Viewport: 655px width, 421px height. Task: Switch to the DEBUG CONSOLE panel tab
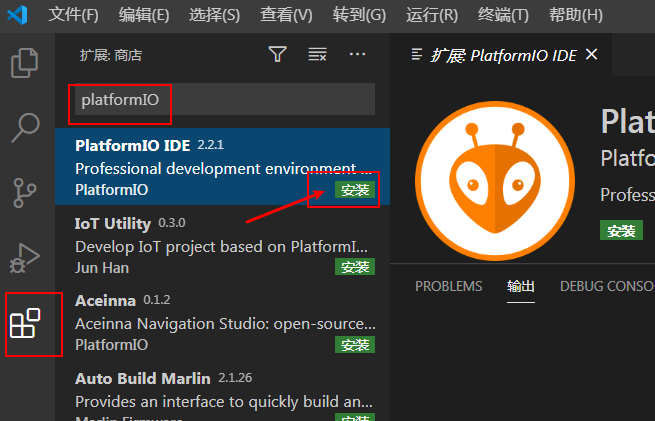tap(607, 286)
